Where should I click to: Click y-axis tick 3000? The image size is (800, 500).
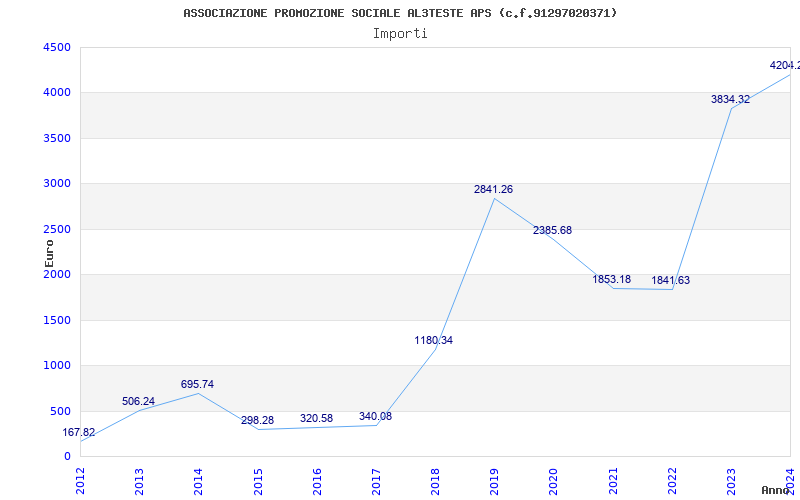click(x=57, y=184)
